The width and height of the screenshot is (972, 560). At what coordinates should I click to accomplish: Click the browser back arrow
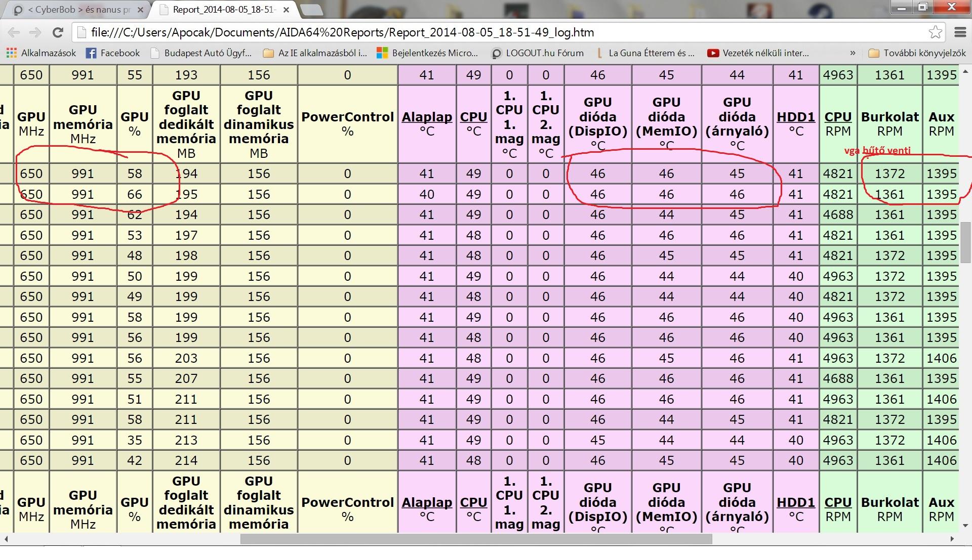coord(14,33)
